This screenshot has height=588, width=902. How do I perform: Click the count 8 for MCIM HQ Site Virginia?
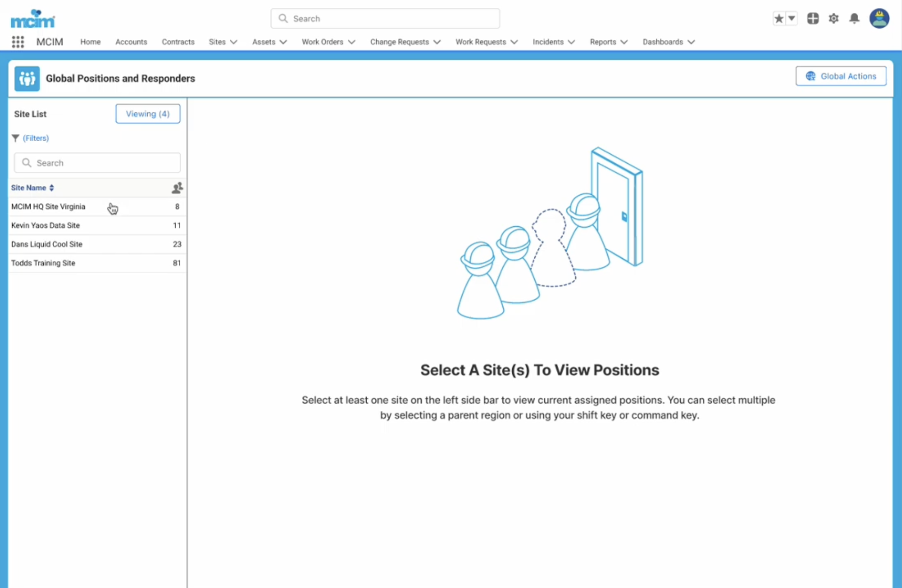pyautogui.click(x=177, y=207)
